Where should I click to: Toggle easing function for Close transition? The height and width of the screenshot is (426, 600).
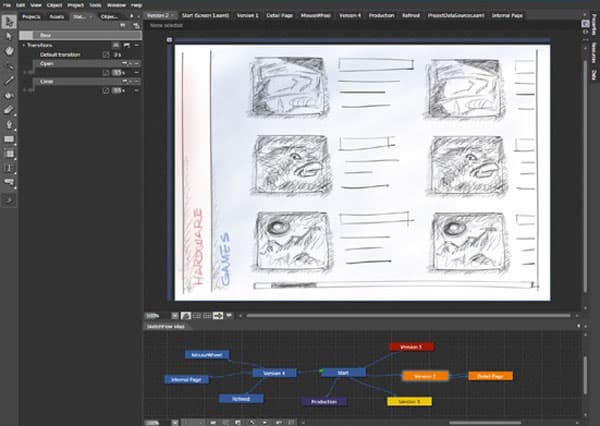106,90
